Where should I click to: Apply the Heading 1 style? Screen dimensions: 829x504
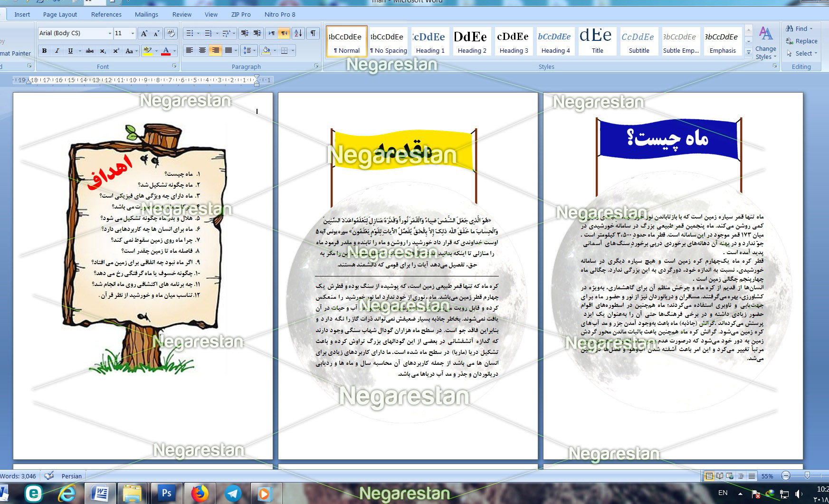[430, 41]
